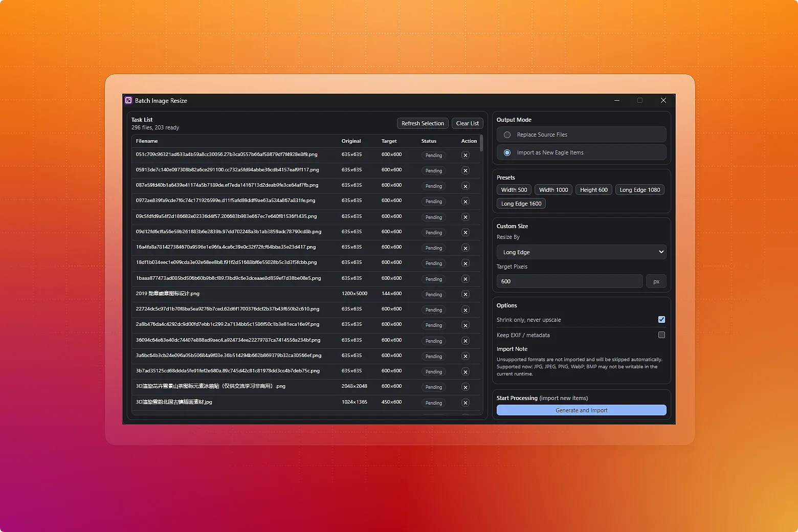Delete the first file 051c709c96321ad633a4b59a8cc30056 row
This screenshot has height=532, width=798.
pos(465,155)
